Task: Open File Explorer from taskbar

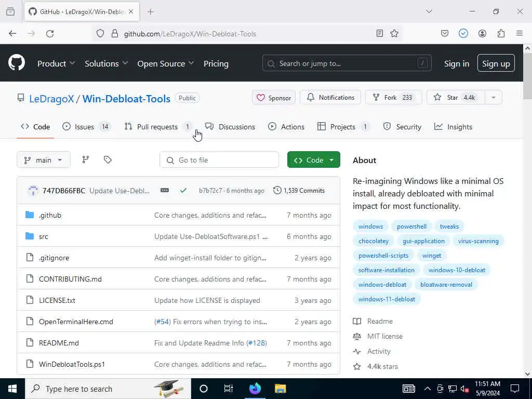Action: click(x=280, y=389)
